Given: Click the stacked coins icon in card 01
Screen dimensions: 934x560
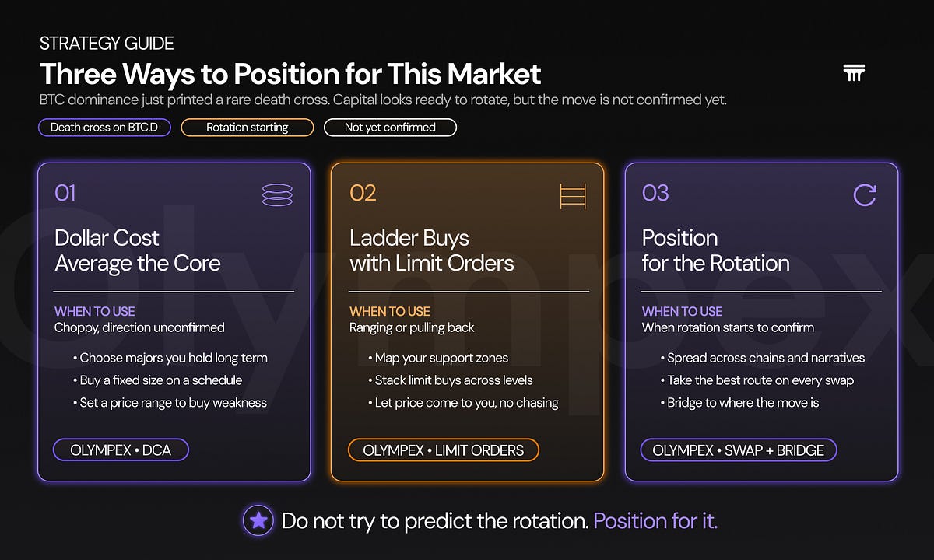Looking at the screenshot, I should pos(277,194).
